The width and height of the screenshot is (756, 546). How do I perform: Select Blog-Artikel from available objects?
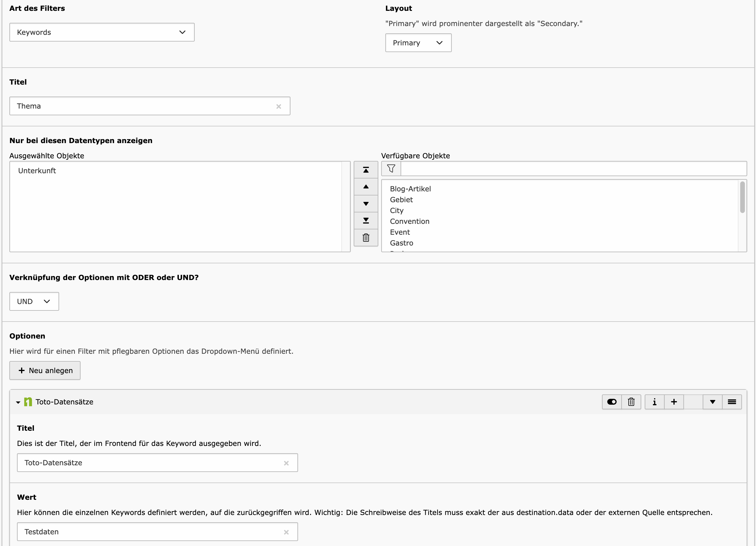tap(410, 189)
